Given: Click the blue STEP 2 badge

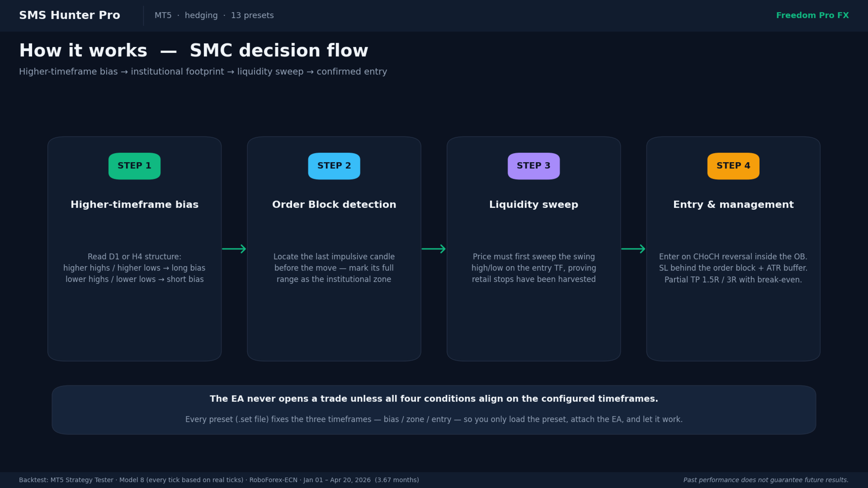Looking at the screenshot, I should 334,166.
